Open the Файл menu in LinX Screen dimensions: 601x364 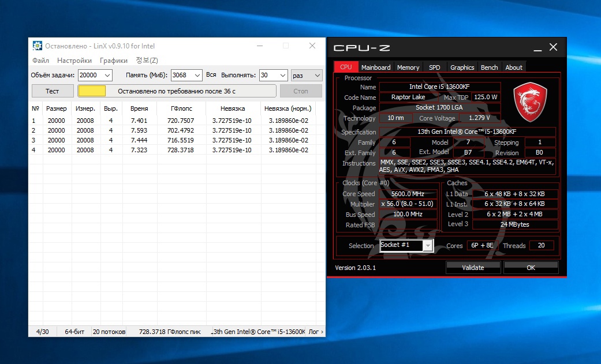40,61
